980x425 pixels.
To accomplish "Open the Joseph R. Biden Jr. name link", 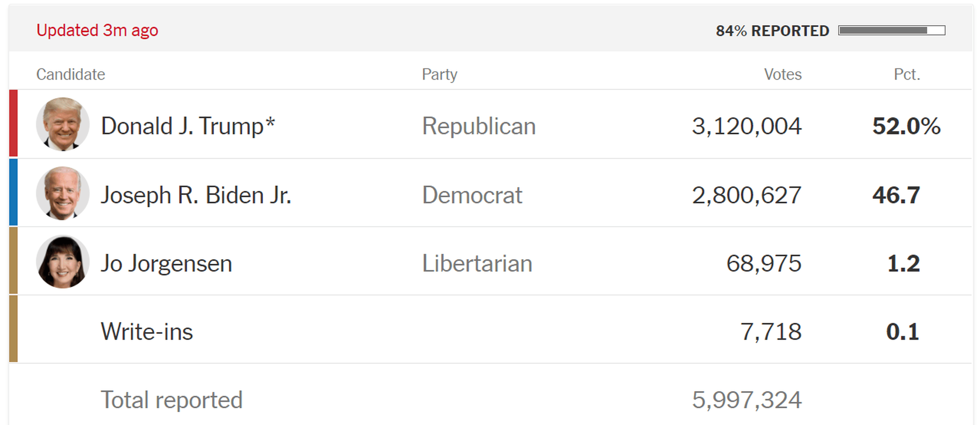I will [x=196, y=195].
